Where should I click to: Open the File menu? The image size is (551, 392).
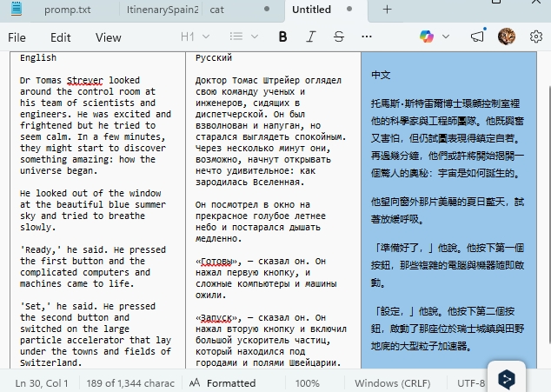point(17,37)
